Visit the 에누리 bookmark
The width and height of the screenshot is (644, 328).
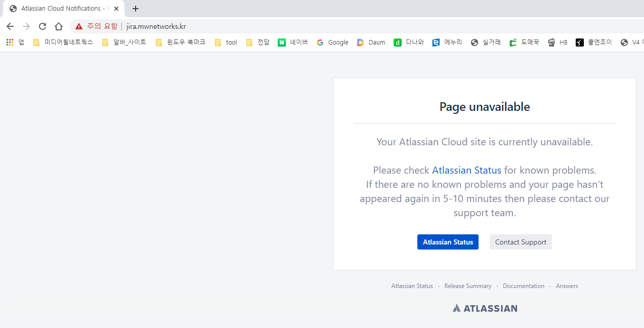(x=447, y=43)
